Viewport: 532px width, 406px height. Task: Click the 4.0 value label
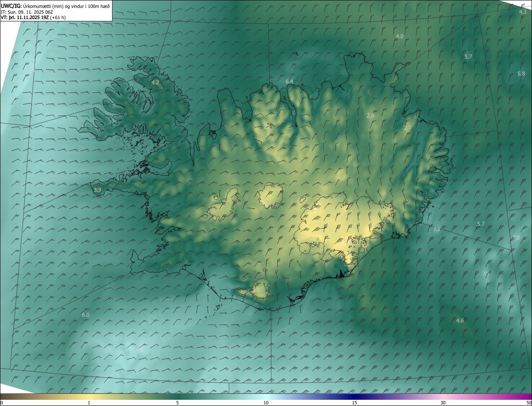(x=399, y=37)
